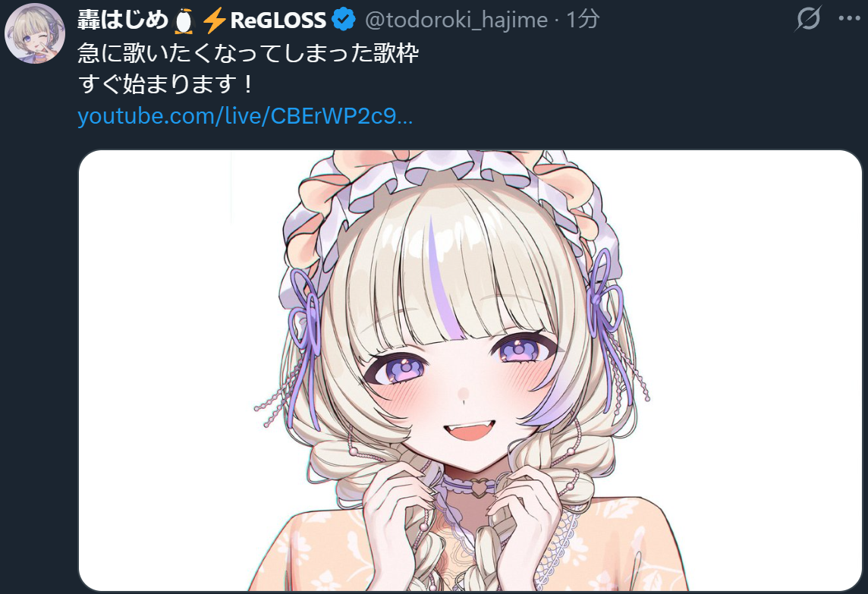Image resolution: width=868 pixels, height=594 pixels.
Task: Click the 轟はじめ display name
Action: 123,20
